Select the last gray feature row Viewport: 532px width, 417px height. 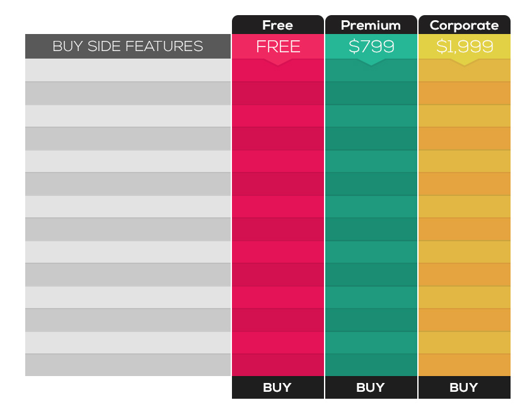tap(128, 365)
